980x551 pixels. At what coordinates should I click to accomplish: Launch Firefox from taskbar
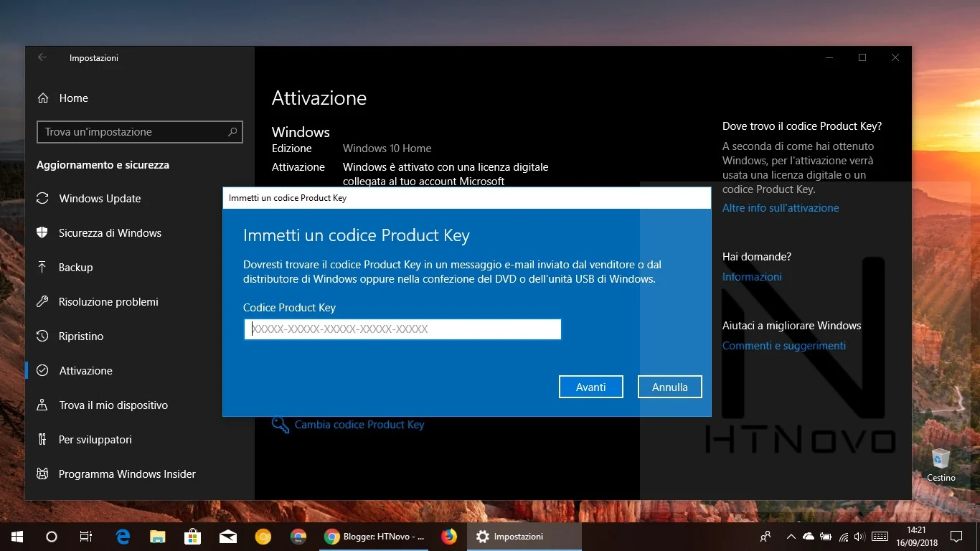tap(449, 537)
